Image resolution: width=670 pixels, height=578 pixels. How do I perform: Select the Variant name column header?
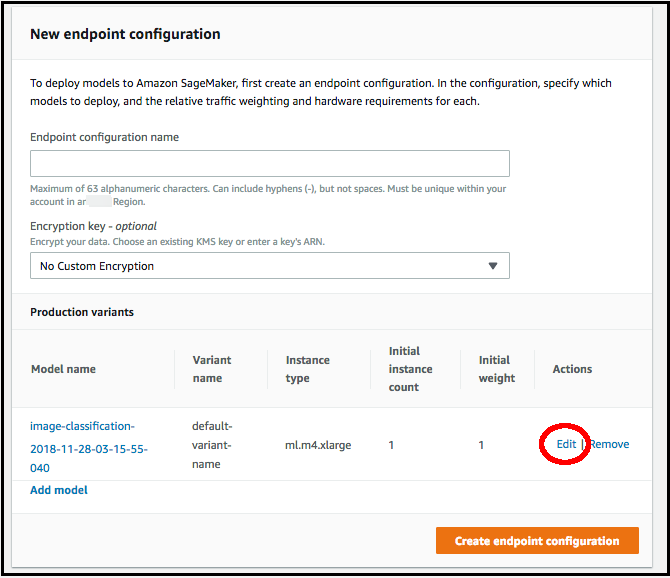[211, 369]
